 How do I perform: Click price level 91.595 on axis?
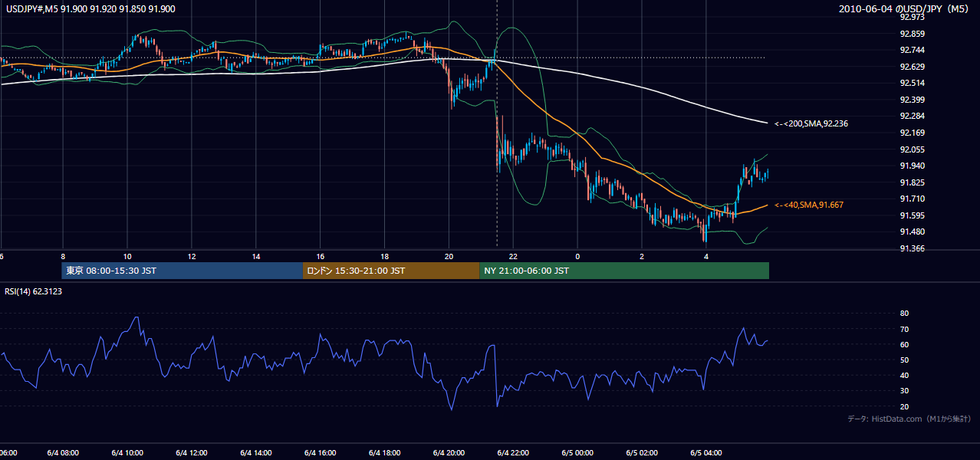[913, 215]
